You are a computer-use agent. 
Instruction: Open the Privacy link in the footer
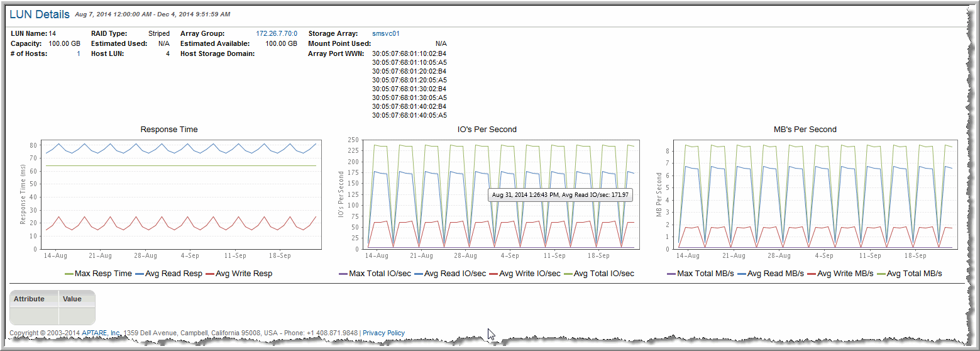(x=373, y=333)
